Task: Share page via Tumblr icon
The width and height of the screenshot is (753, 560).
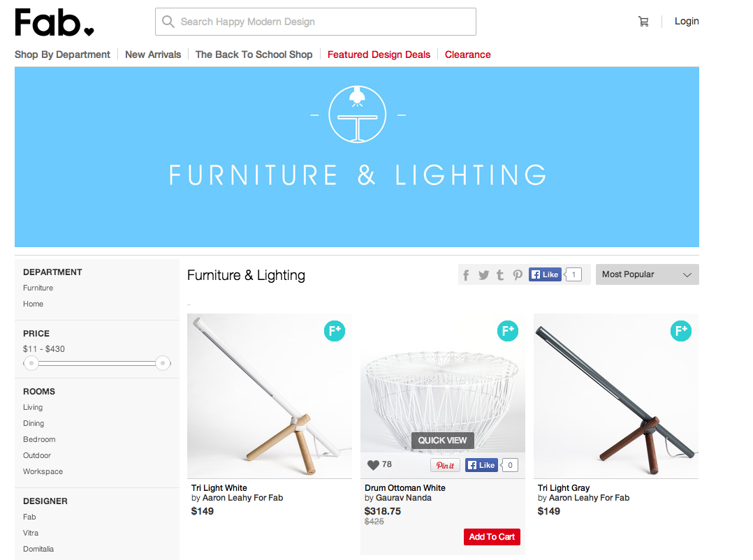Action: [x=500, y=275]
